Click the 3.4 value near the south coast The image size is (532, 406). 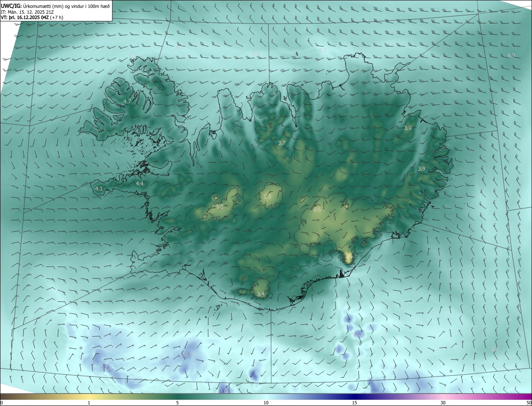coord(261,294)
